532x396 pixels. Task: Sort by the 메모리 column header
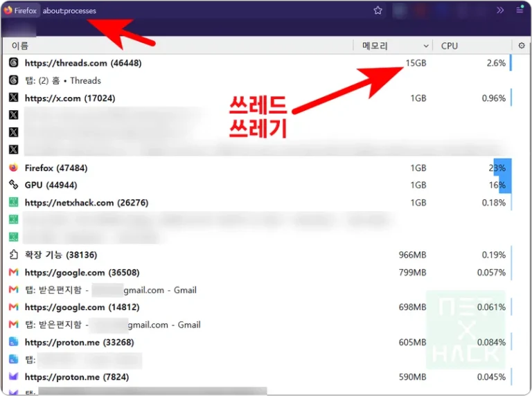(x=393, y=46)
